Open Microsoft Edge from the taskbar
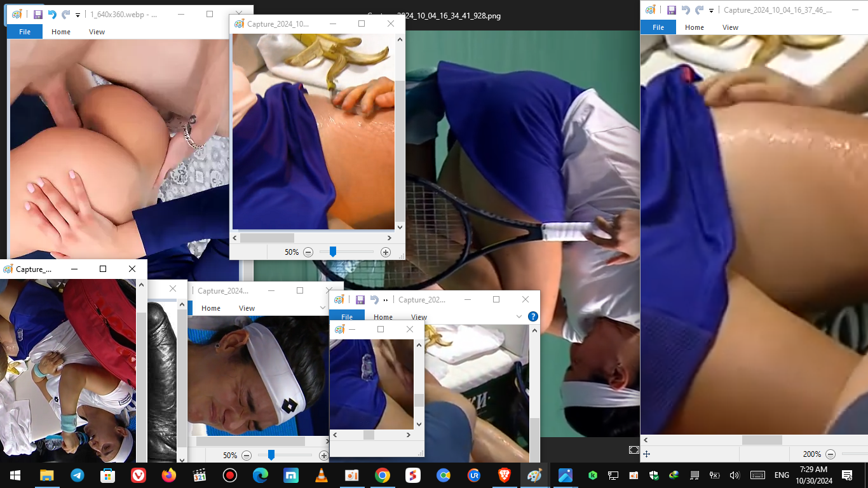The width and height of the screenshot is (868, 488). click(261, 475)
